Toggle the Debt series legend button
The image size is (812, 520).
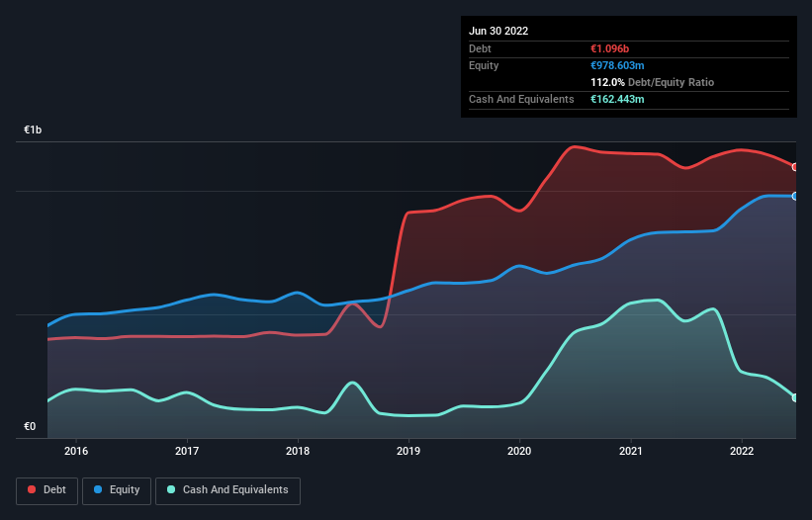point(46,490)
